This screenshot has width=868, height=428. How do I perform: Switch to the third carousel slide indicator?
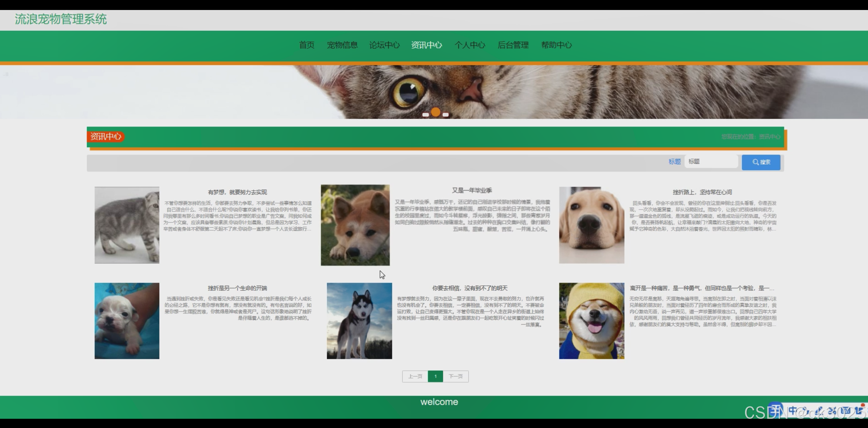pos(445,115)
